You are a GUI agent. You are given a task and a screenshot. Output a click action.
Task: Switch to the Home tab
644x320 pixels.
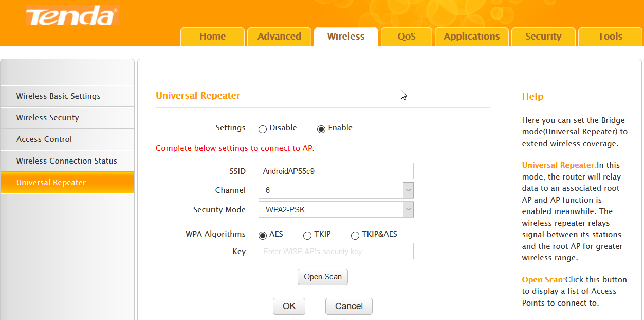point(212,37)
